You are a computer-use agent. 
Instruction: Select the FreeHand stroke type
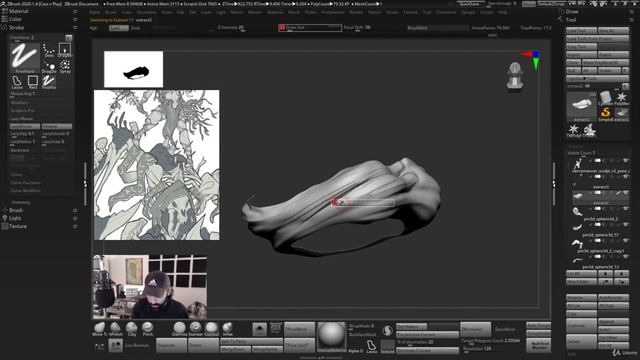pos(25,58)
